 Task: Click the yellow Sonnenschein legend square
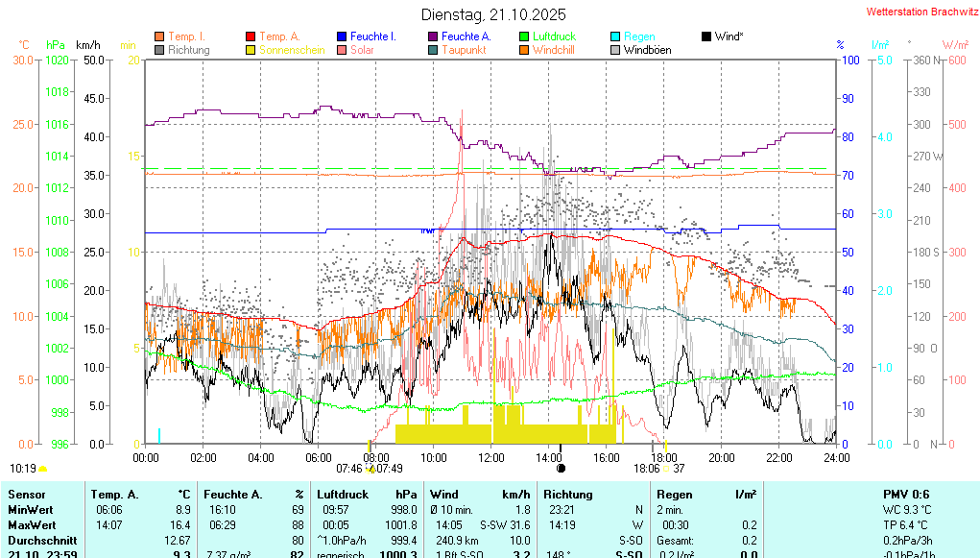251,50
